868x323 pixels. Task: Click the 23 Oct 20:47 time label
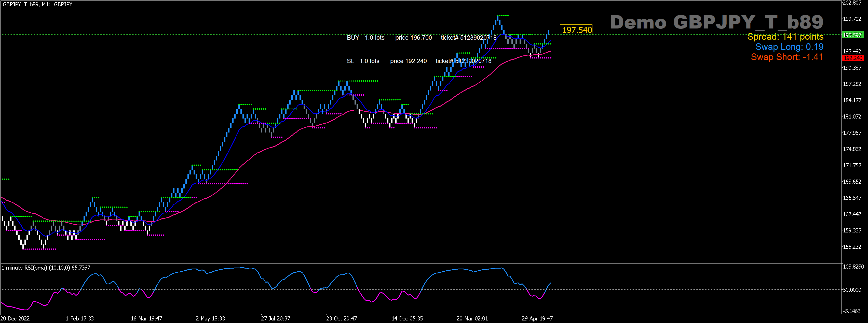[341, 318]
